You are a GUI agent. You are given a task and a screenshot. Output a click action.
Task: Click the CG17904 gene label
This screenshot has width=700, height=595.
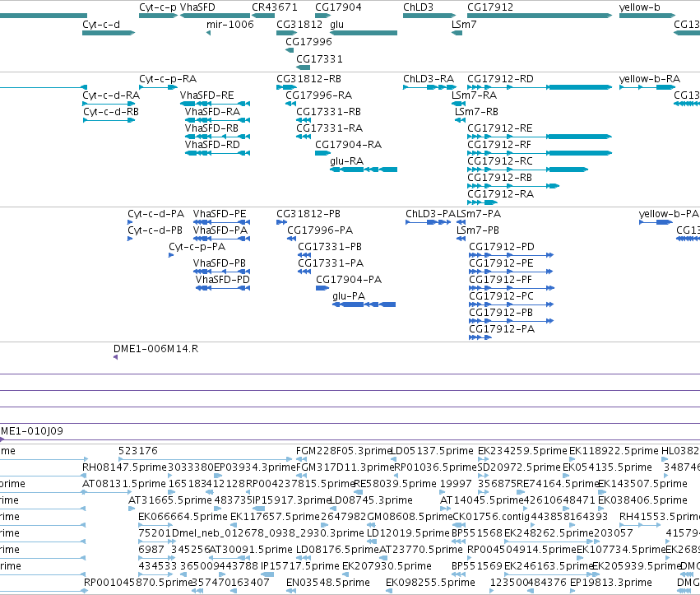(338, 7)
